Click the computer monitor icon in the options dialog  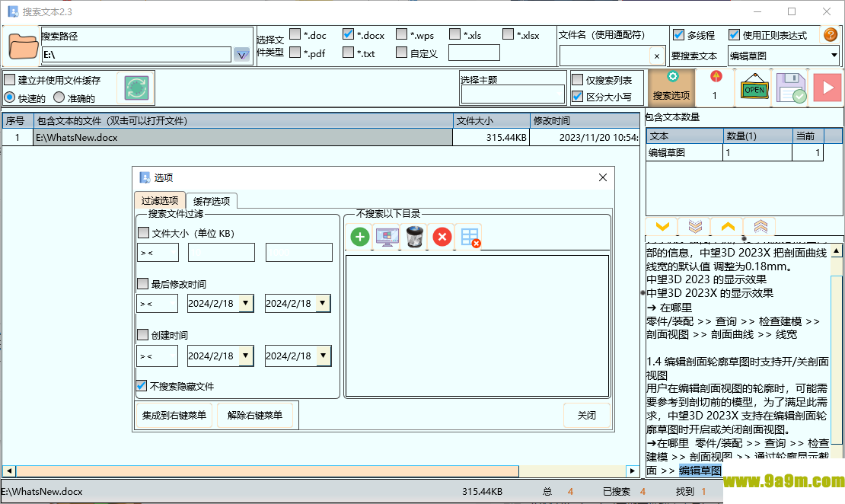point(387,237)
